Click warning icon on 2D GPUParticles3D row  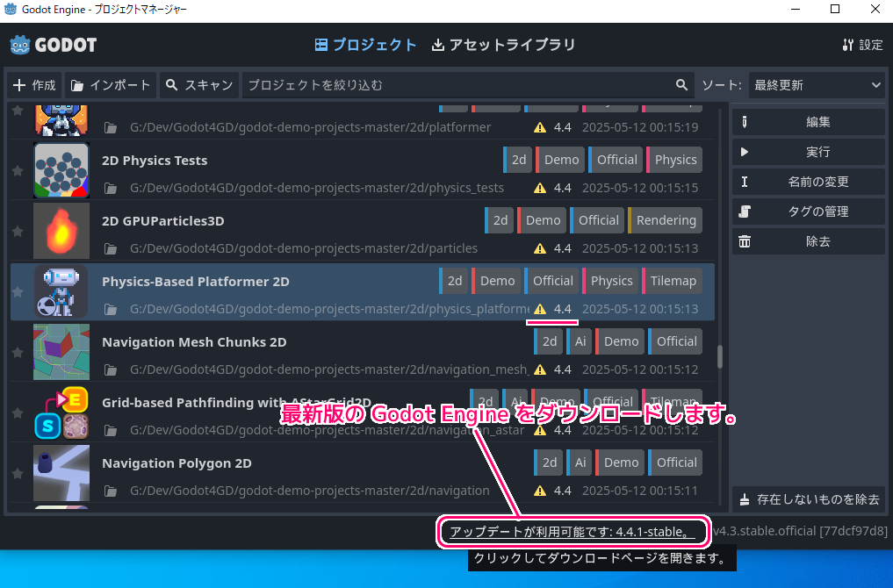pos(540,248)
